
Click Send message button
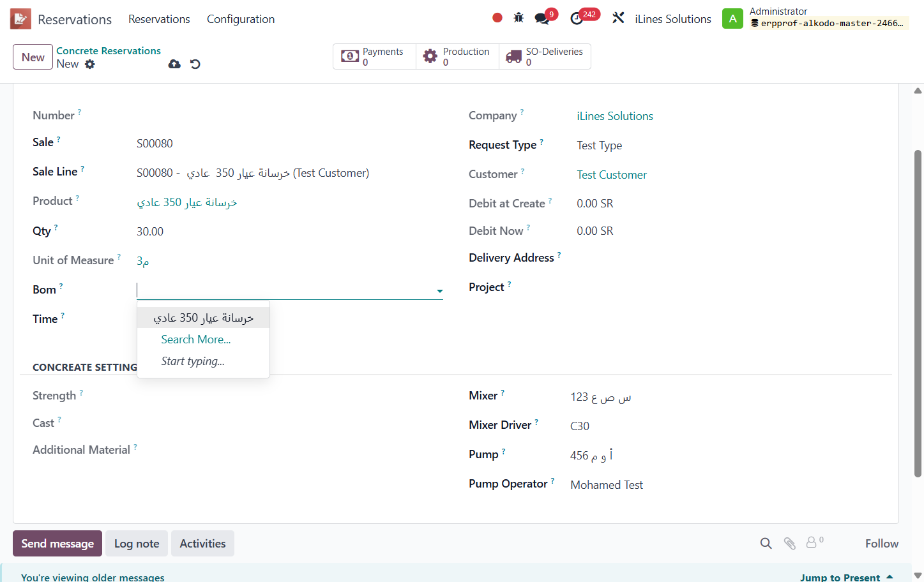click(57, 543)
